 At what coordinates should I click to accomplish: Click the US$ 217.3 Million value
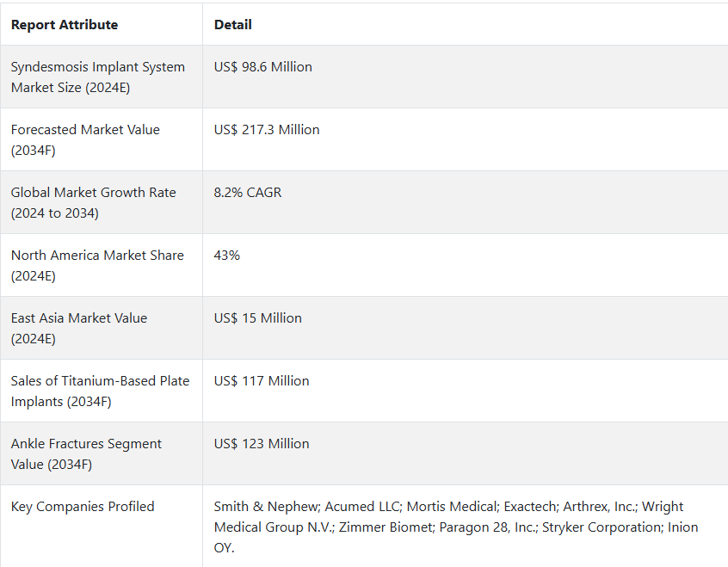(267, 130)
